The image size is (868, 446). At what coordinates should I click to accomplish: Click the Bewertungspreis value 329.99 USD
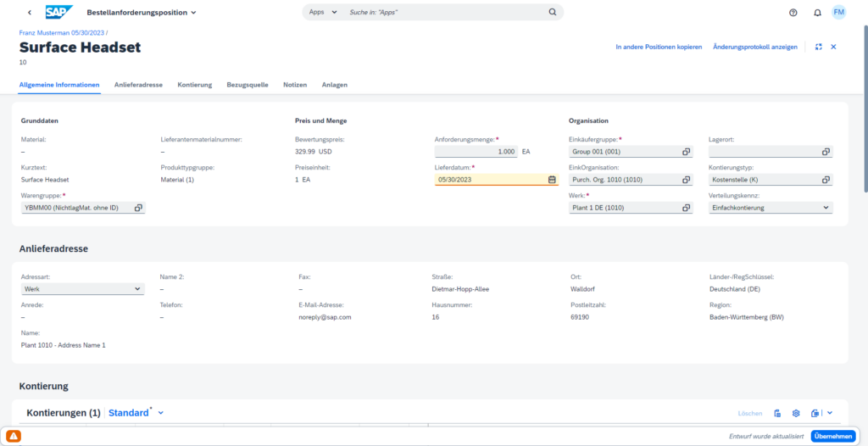(x=315, y=151)
